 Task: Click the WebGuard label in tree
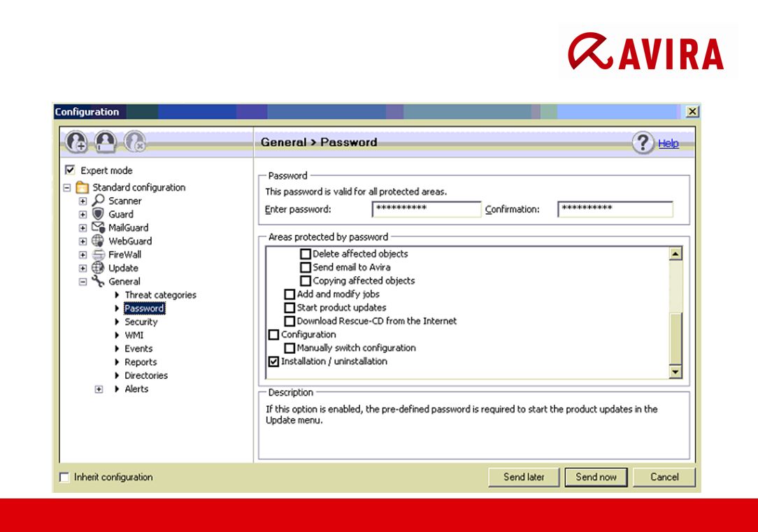130,241
